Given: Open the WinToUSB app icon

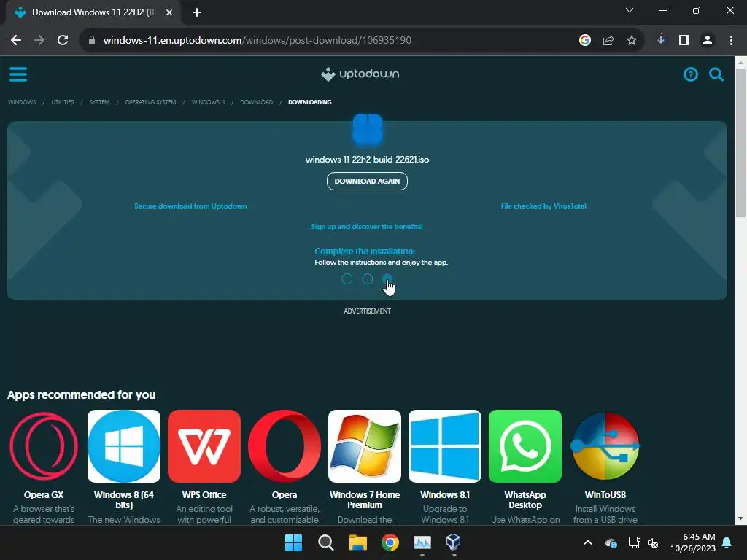Looking at the screenshot, I should click(605, 446).
